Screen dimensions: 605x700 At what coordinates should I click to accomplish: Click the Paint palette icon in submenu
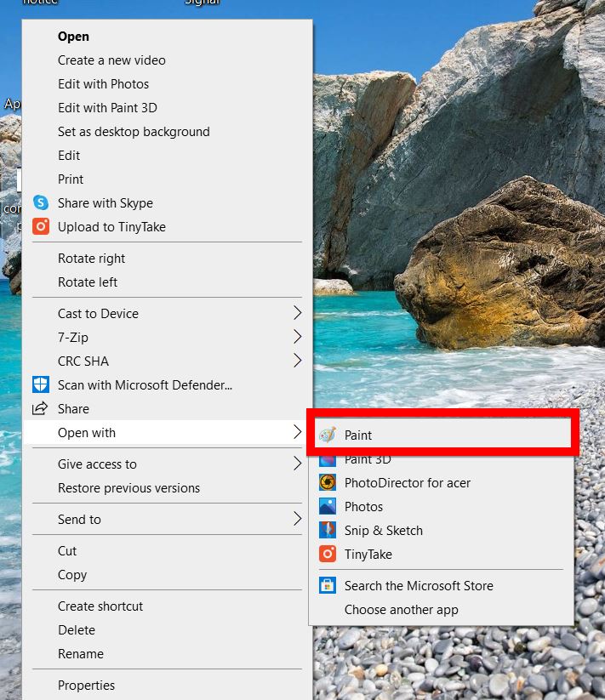[328, 435]
